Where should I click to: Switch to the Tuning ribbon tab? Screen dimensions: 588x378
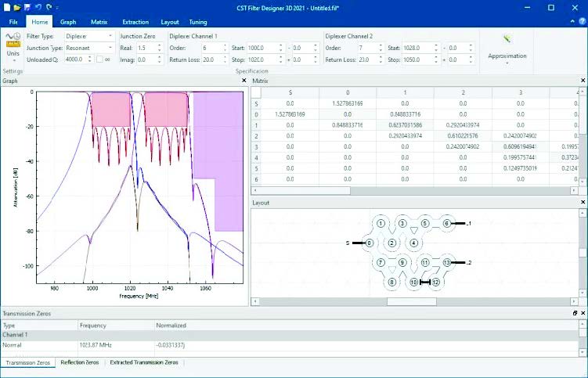point(197,22)
